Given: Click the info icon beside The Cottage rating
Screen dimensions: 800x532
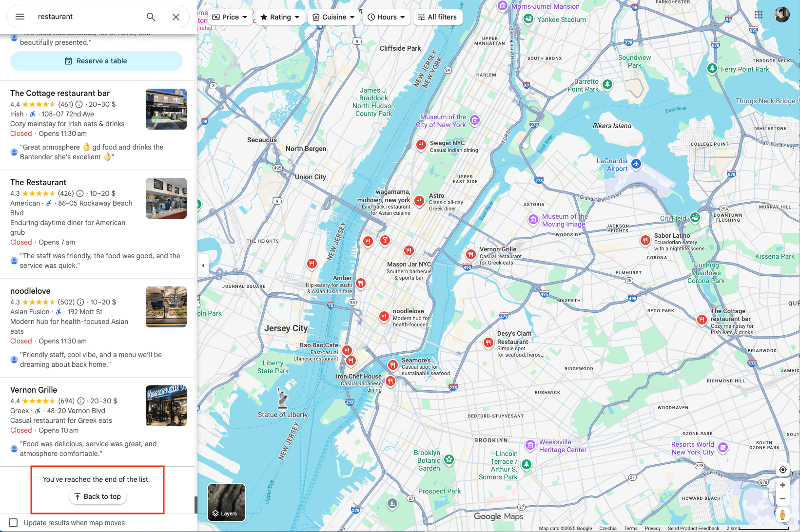Looking at the screenshot, I should coord(79,104).
